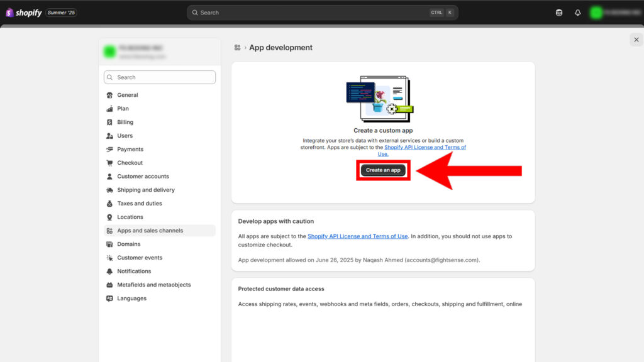Click the Users people icon
Viewport: 644px width, 362px height.
point(109,136)
